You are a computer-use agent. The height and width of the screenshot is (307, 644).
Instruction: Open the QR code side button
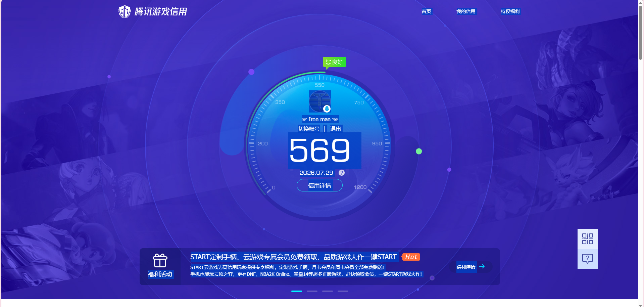click(588, 239)
